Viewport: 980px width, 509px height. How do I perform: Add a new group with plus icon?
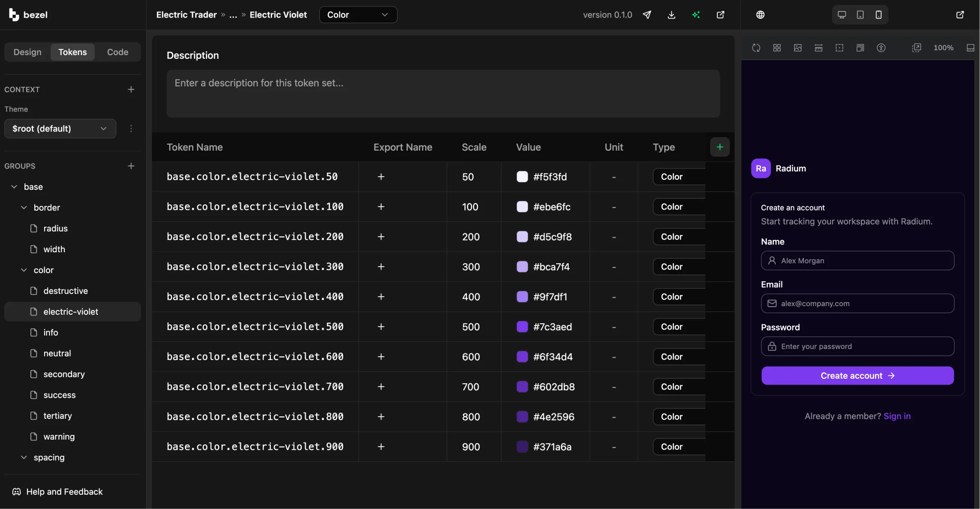(131, 166)
